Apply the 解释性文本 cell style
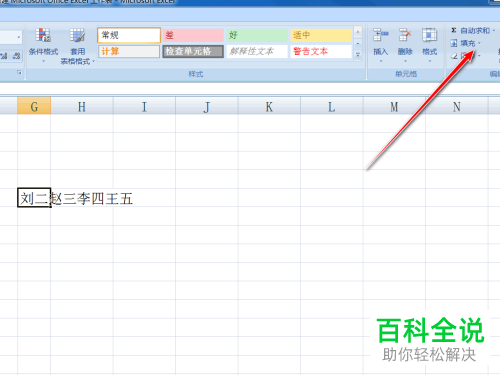 click(x=257, y=51)
